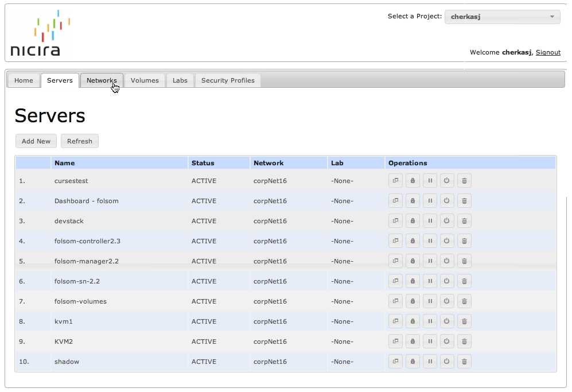Click lock icon in cursestest row
Viewport: 572px width, 392px height.
[413, 181]
